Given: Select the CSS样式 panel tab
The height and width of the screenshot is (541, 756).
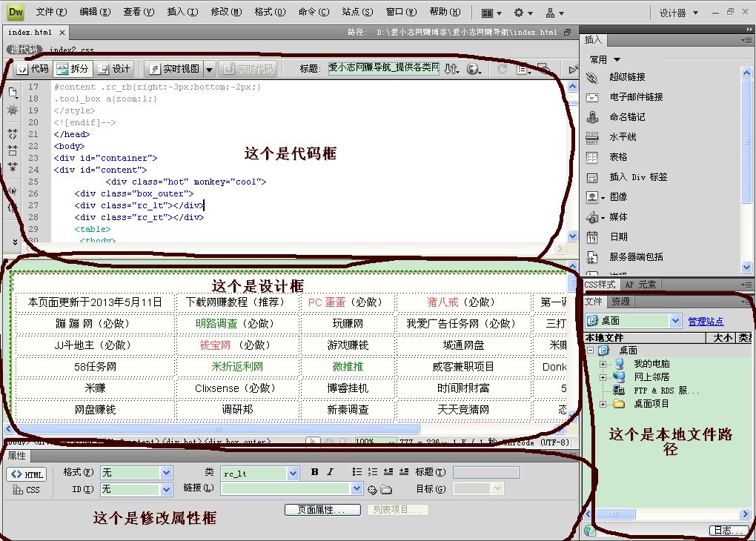Looking at the screenshot, I should click(x=600, y=285).
